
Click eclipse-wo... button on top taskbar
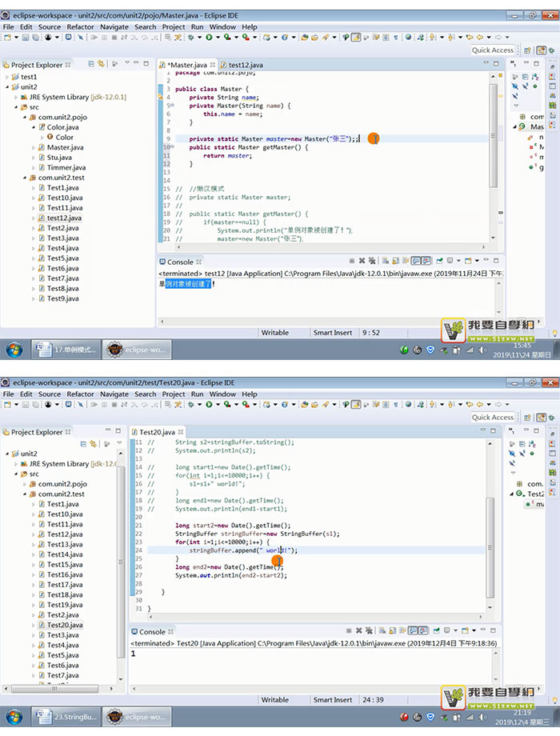point(137,350)
